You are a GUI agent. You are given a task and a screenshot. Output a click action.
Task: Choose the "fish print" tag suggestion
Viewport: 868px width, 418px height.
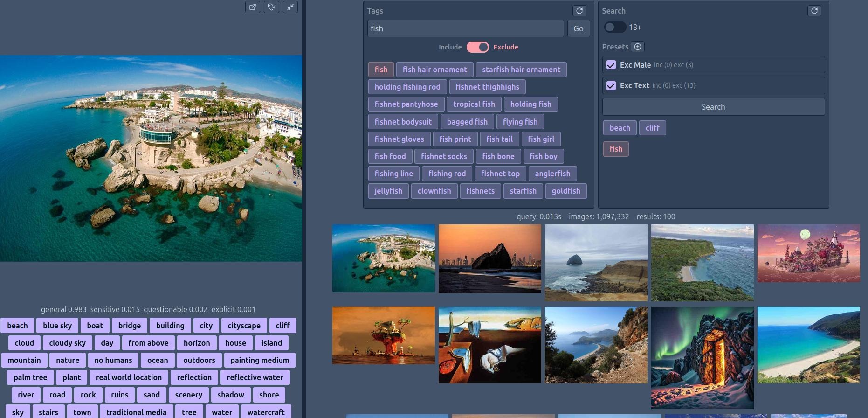[455, 139]
